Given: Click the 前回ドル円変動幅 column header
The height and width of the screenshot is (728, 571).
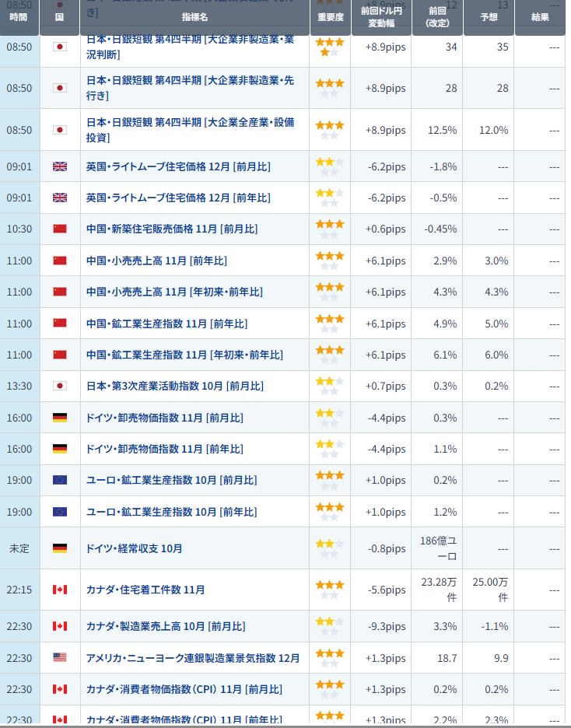Looking at the screenshot, I should coord(384,16).
